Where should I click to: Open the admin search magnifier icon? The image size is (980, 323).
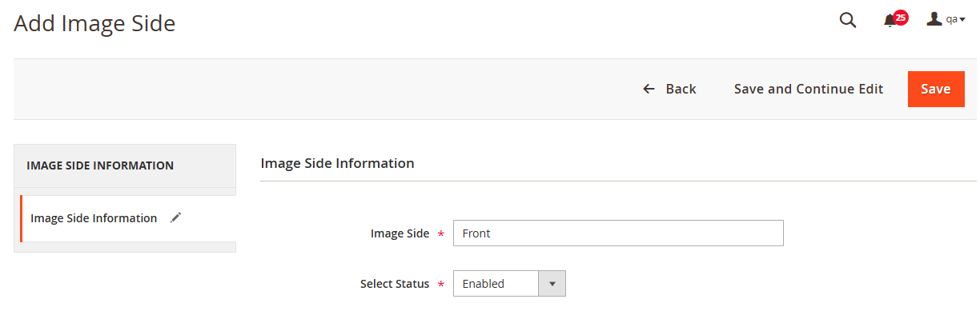[848, 21]
